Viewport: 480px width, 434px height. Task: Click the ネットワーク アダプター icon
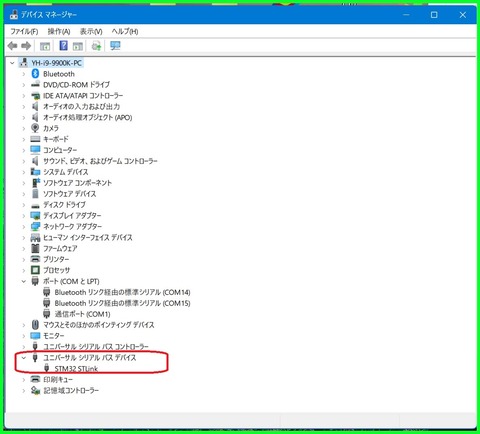pos(35,226)
